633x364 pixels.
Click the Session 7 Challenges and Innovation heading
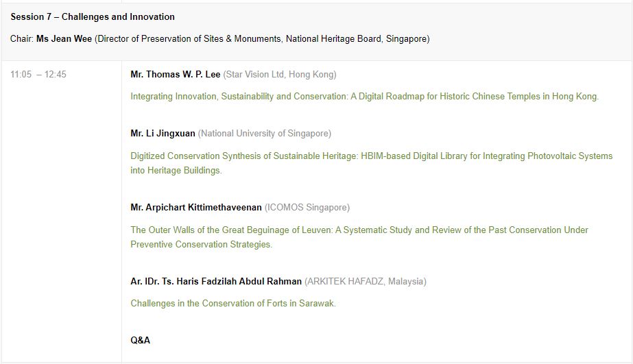tap(93, 17)
